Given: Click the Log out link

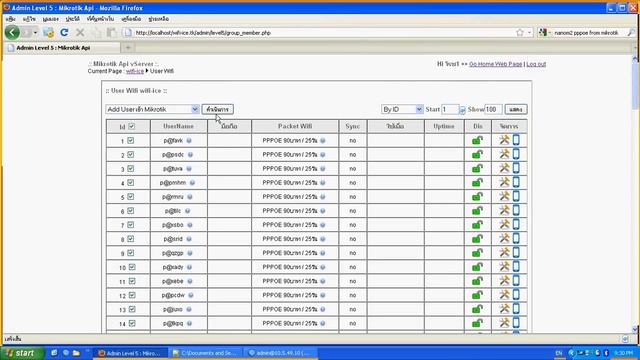Looking at the screenshot, I should [536, 64].
